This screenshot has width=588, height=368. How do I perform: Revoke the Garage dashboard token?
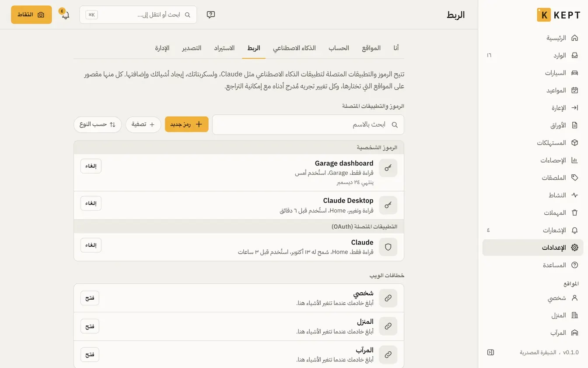[x=91, y=166]
